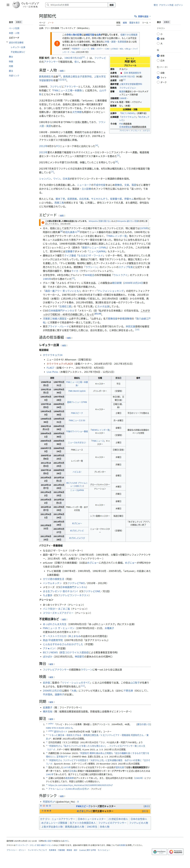Set color mode to 自動
The height and width of the screenshot is (868, 190).
[158, 73]
